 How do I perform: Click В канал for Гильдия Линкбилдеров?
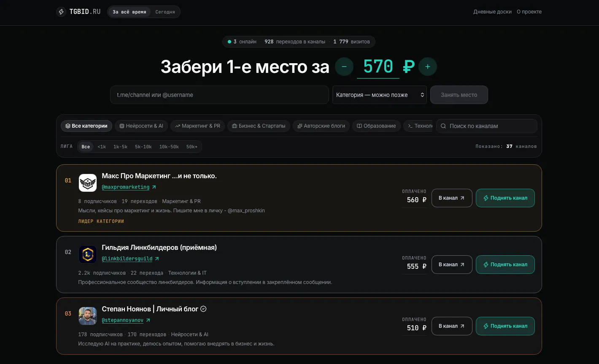click(452, 265)
